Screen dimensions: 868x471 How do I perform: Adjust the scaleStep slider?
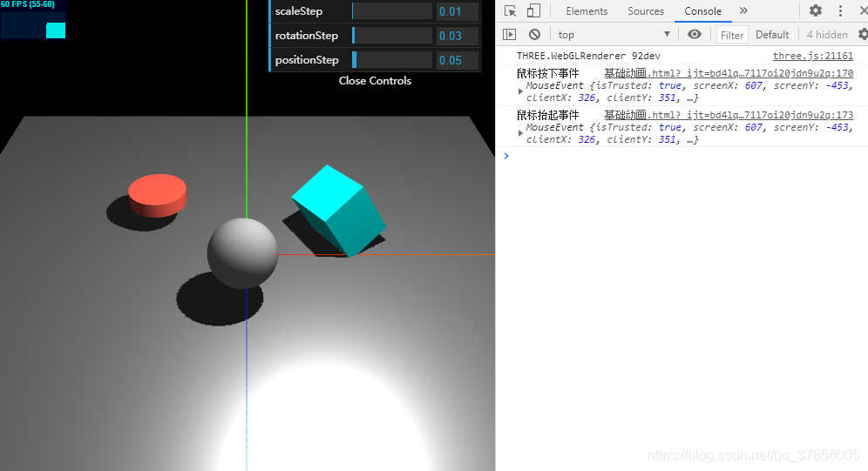click(392, 11)
